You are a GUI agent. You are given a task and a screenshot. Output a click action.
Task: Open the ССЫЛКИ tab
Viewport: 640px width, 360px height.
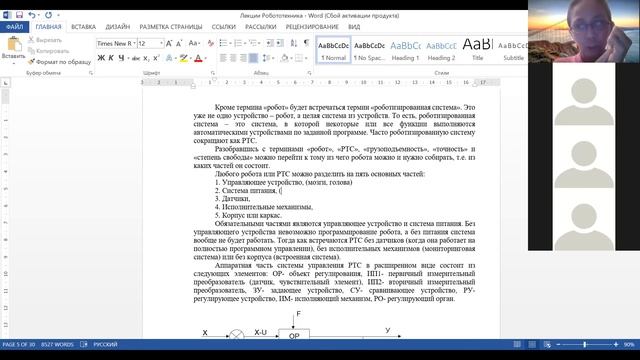223,27
